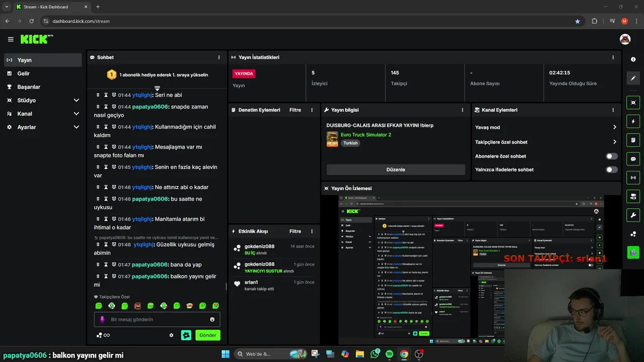Image resolution: width=644 pixels, height=362 pixels.
Task: Toggle Yalnızca ifadelerle sohbet switch
Action: (x=612, y=169)
